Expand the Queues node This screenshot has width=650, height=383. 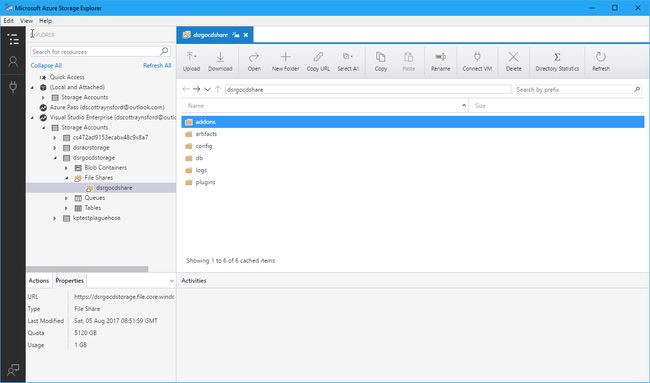[66, 198]
